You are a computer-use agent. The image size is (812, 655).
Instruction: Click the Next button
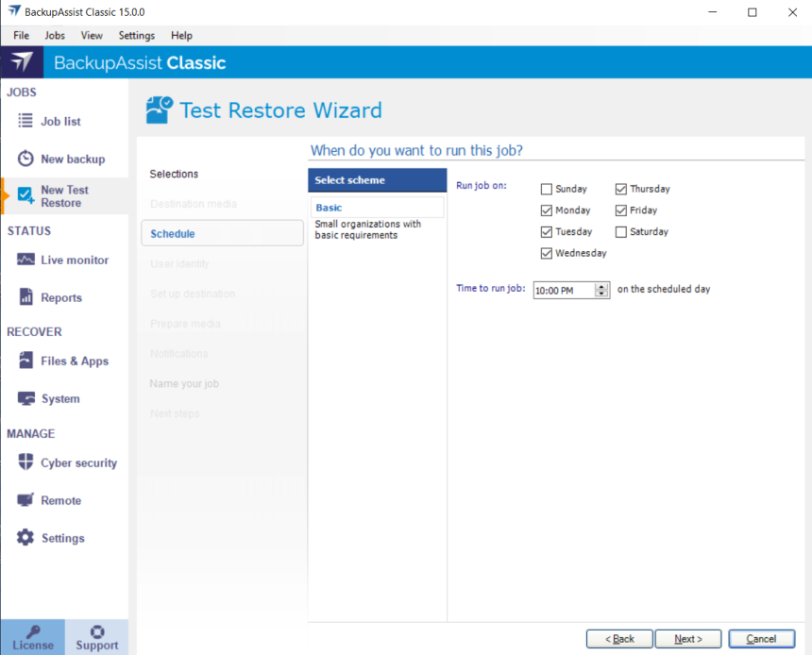(688, 639)
